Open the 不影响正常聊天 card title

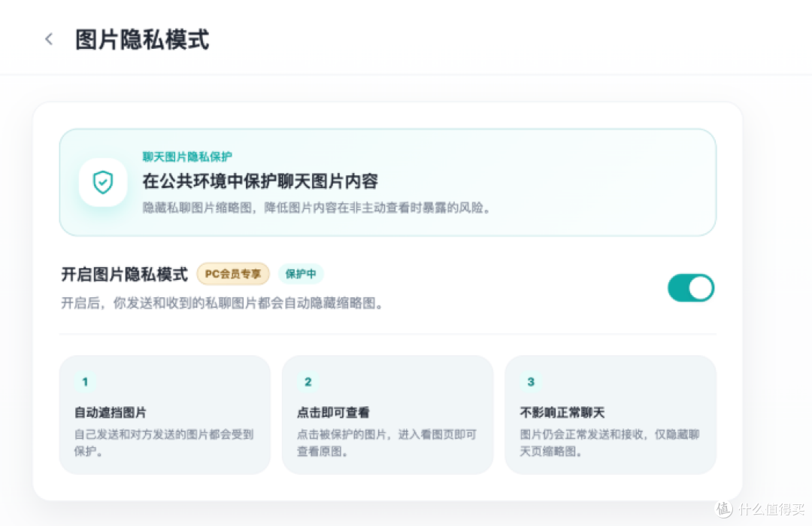point(562,412)
